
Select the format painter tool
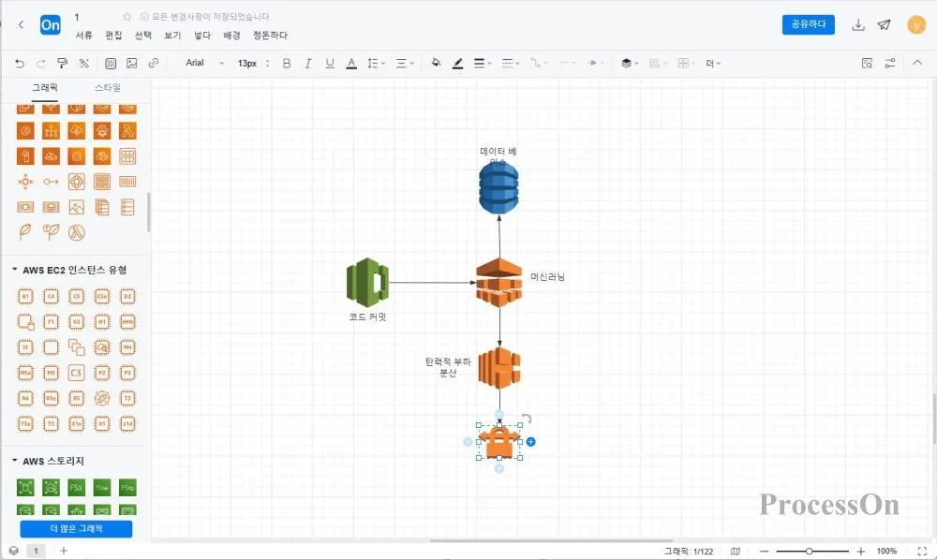(x=62, y=63)
